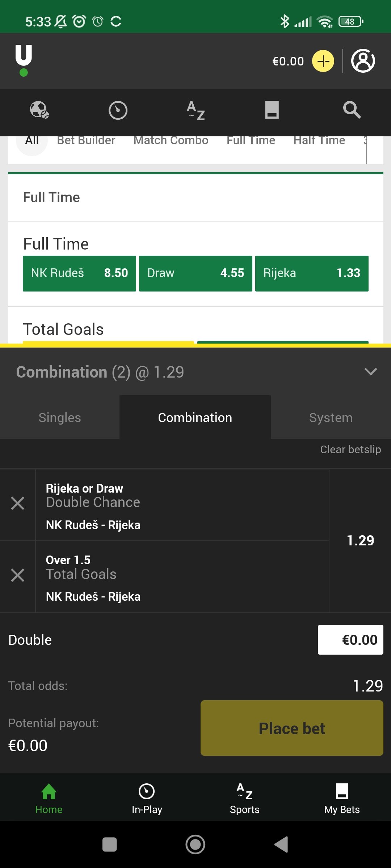Tap the Unibet logo icon
This screenshot has width=391, height=868.
(x=24, y=60)
